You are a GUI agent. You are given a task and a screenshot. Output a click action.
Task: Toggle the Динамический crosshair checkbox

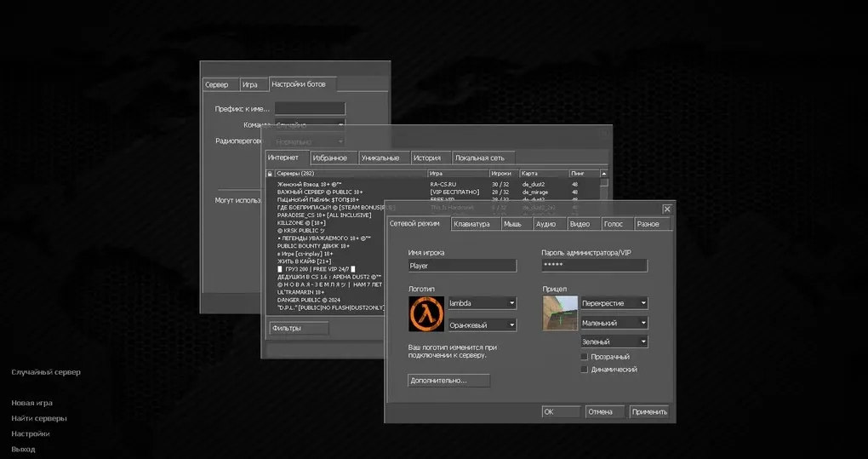click(x=584, y=370)
